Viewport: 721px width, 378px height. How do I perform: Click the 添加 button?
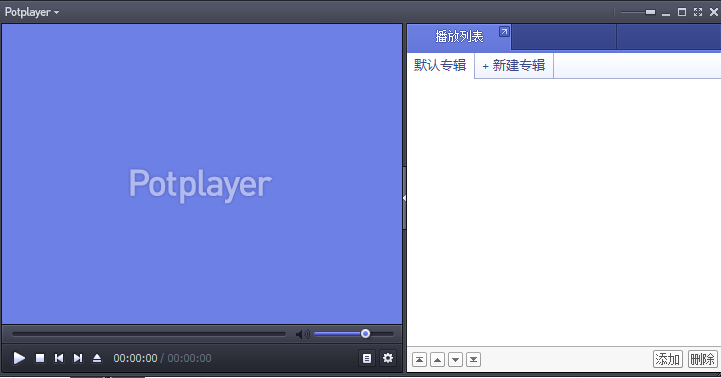click(x=667, y=359)
